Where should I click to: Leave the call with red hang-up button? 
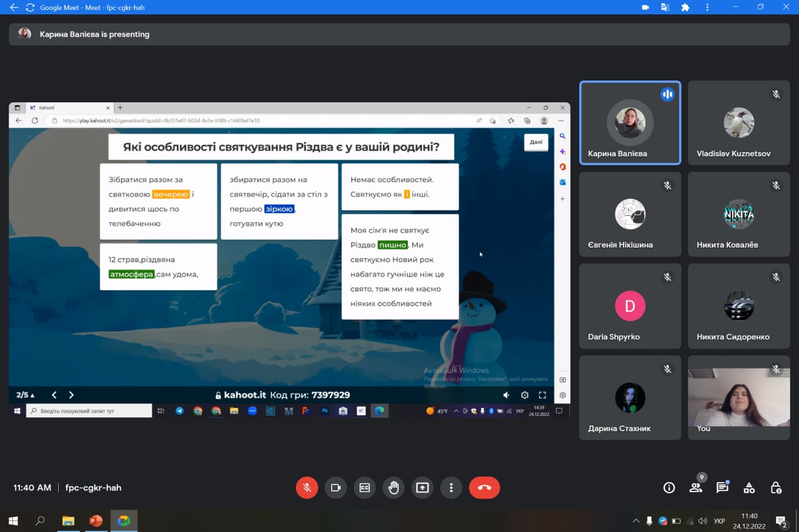484,488
